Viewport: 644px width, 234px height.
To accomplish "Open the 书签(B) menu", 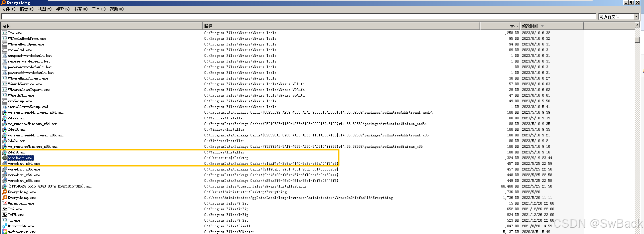I will 81,9.
